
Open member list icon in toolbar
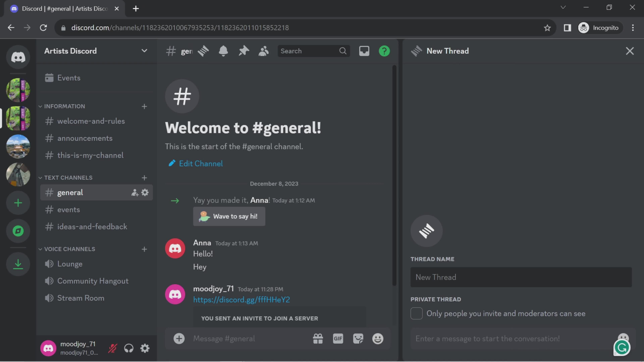point(264,51)
